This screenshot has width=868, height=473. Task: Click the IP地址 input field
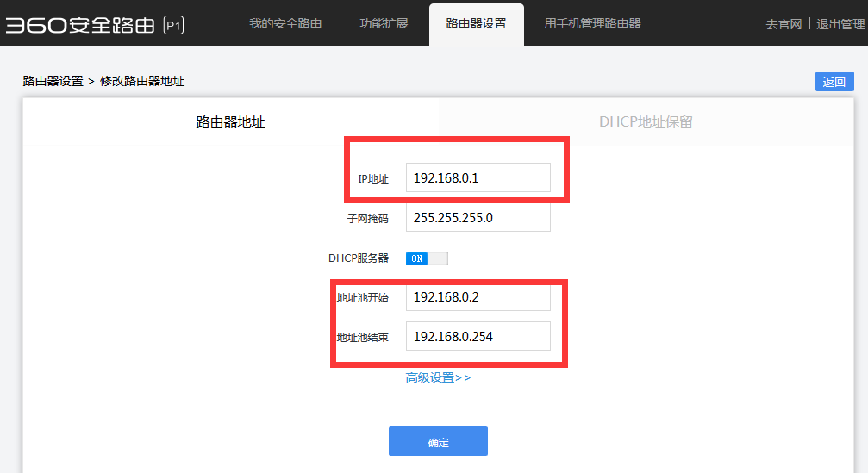click(x=478, y=177)
